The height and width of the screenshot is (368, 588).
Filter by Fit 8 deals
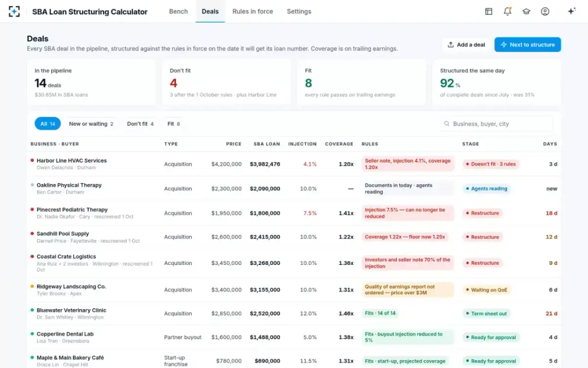coord(173,124)
